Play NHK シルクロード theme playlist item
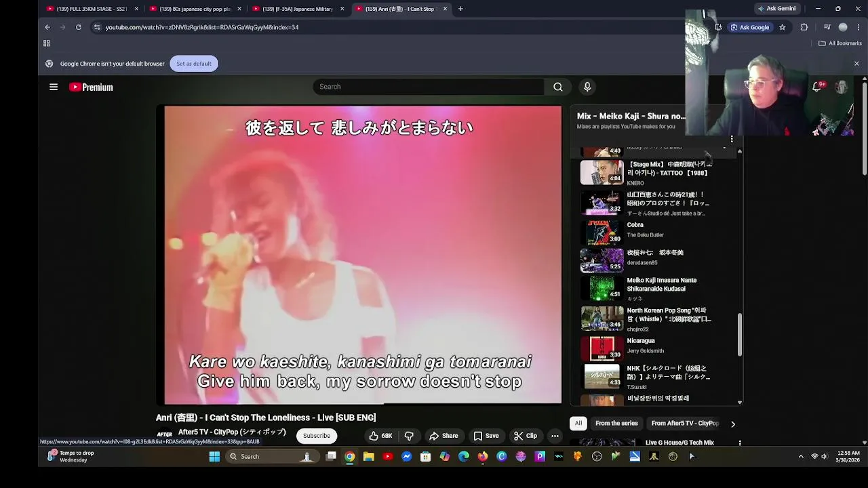The height and width of the screenshot is (488, 868). (647, 376)
